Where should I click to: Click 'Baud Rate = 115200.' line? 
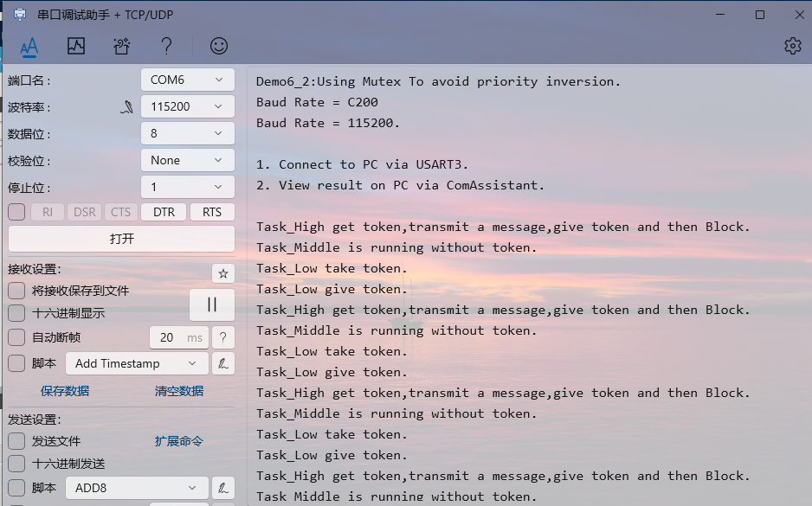click(328, 123)
